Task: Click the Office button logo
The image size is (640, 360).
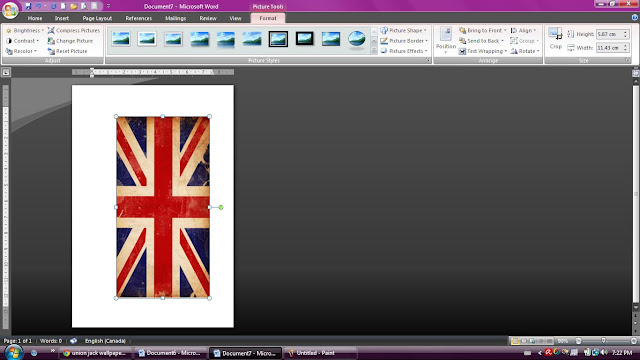Action: 10,10
